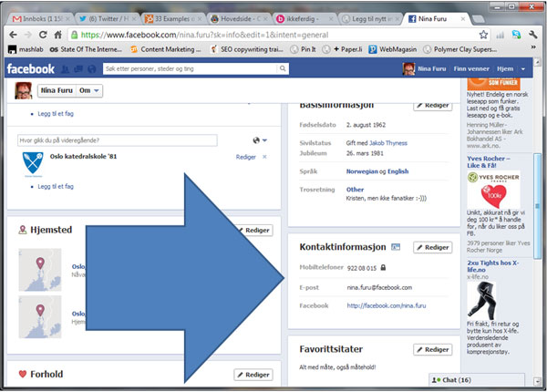Screen dimensions: 547x392
Task: Switch to the Legg til nytt tab
Action: pyautogui.click(x=370, y=19)
